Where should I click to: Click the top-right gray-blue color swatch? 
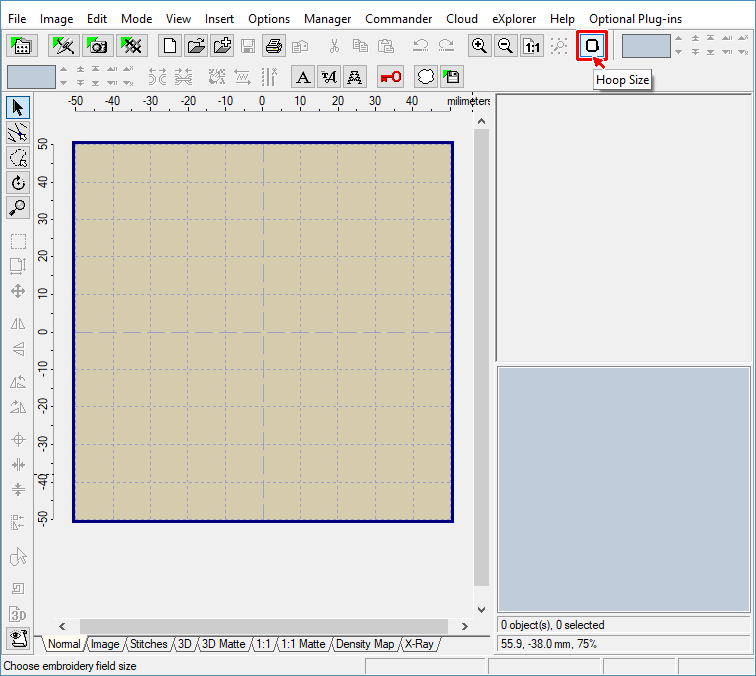click(x=646, y=46)
